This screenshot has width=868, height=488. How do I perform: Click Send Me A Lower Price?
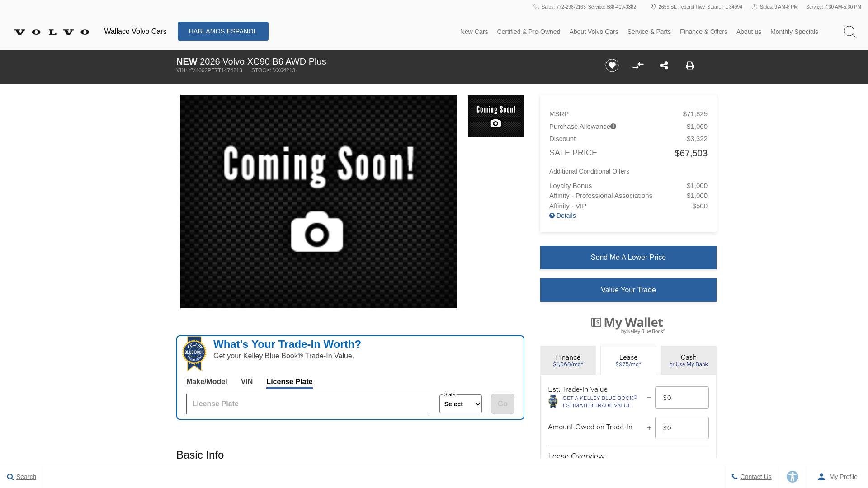628,258
